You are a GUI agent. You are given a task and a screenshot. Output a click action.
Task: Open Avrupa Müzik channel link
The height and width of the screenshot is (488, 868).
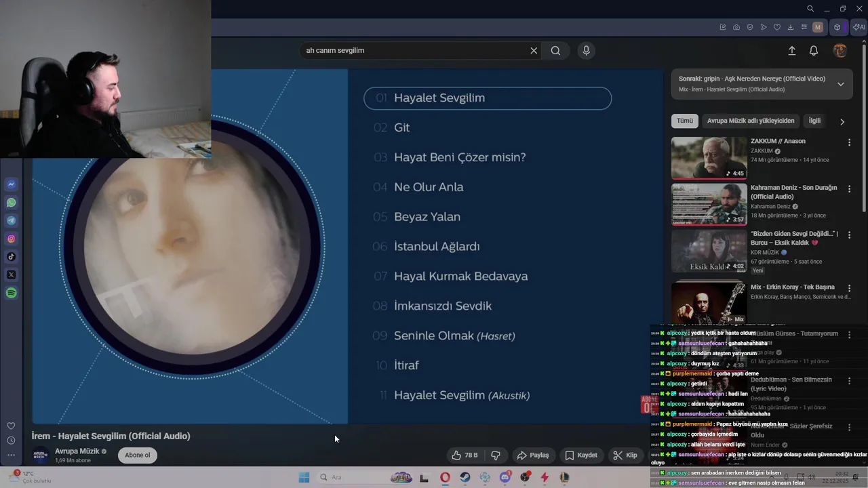[77, 451]
